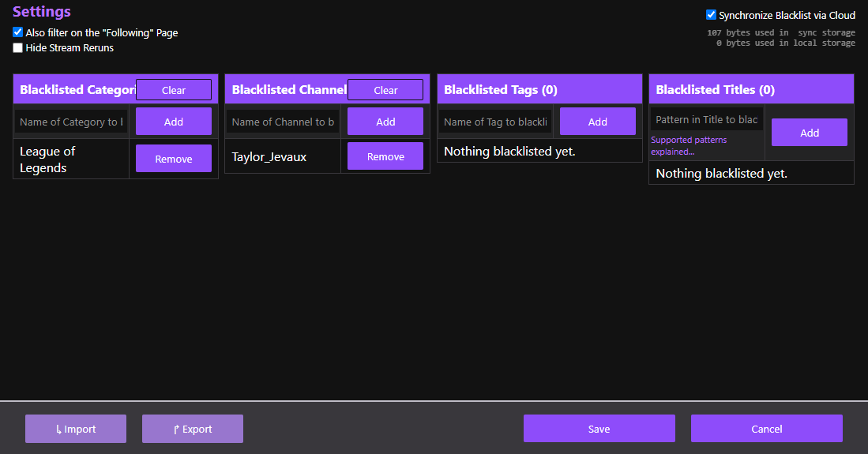868x454 pixels.
Task: Toggle Synchronize Blacklist via Cloud checkbox
Action: (711, 15)
